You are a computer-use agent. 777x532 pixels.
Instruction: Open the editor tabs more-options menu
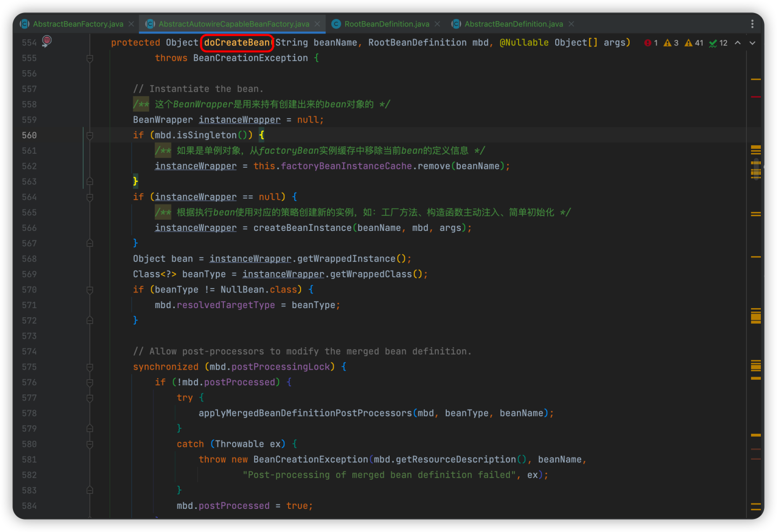(752, 24)
